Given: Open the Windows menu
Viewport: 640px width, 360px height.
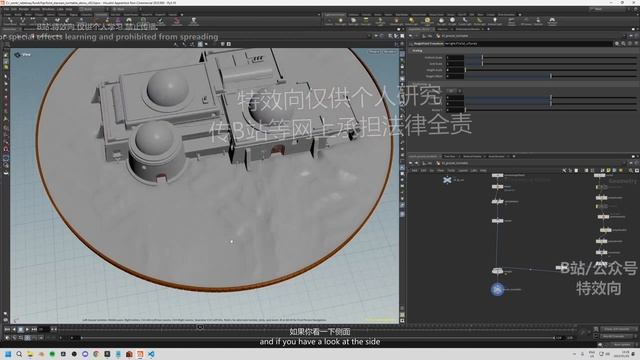Looking at the screenshot, I should point(48,9).
